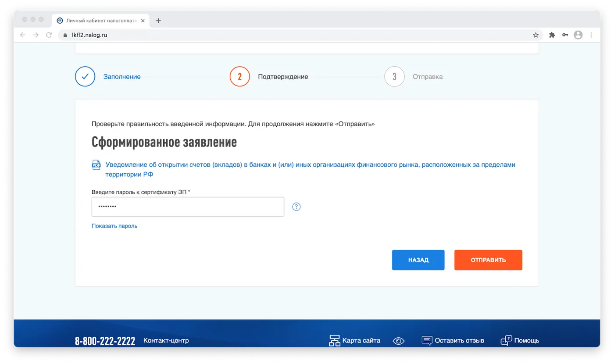Open the browser profile avatar
This screenshot has height=364, width=614.
coord(578,35)
